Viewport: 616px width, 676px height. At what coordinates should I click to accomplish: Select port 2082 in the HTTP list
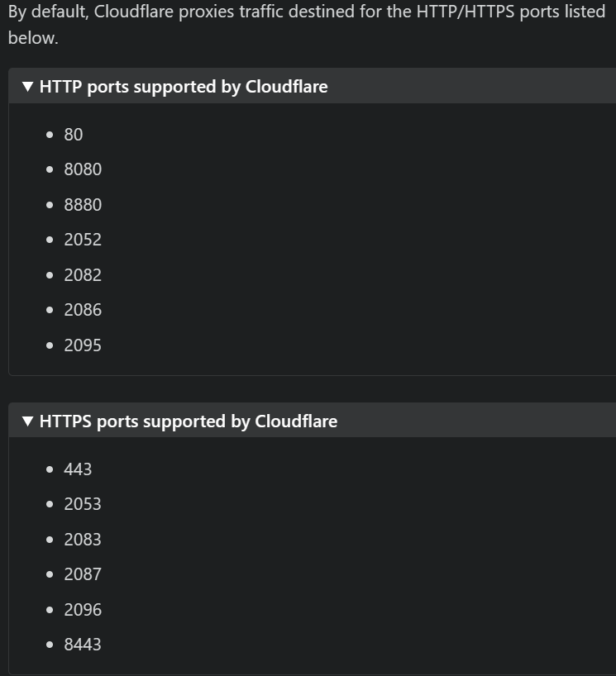[83, 275]
